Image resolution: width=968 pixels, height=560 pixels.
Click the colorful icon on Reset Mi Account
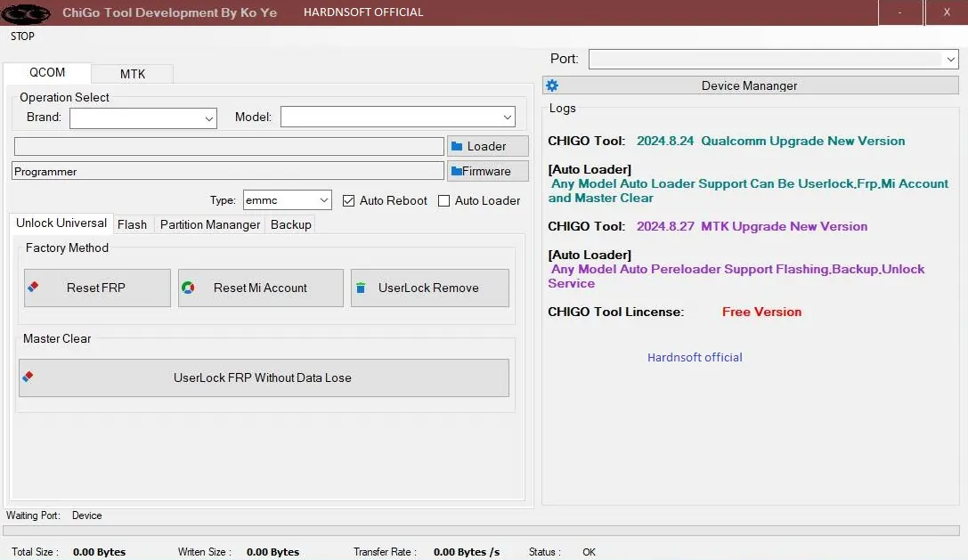(x=188, y=287)
